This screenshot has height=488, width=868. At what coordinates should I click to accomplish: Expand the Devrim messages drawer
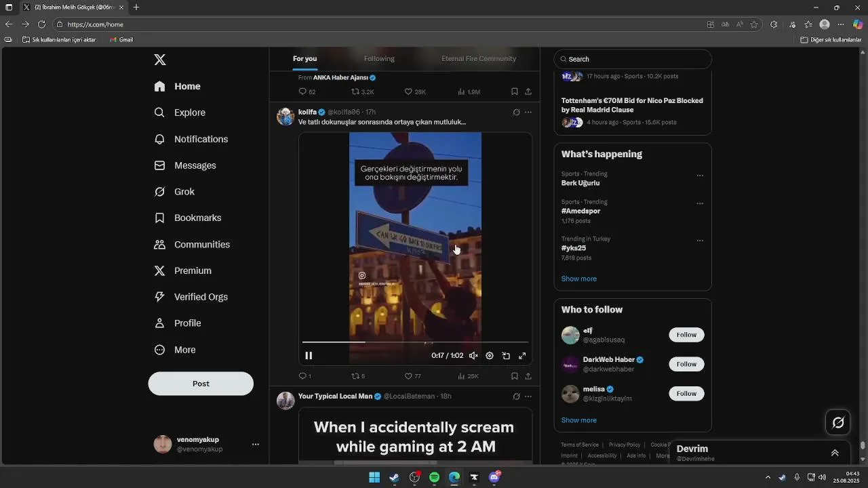click(835, 453)
